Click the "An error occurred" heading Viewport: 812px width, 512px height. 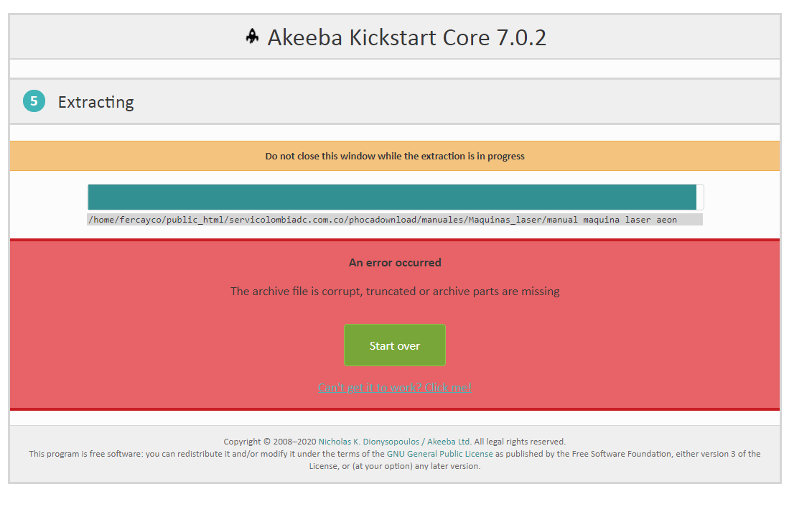(x=395, y=263)
